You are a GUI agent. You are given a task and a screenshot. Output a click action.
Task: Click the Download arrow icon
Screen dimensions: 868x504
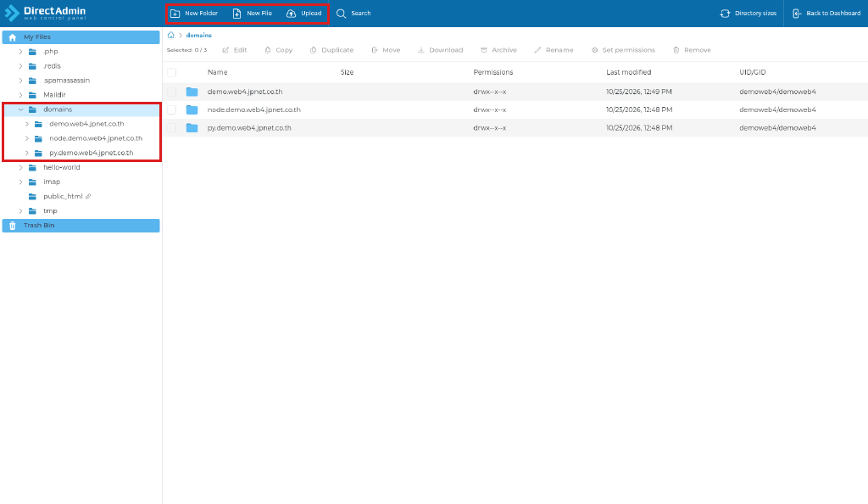click(420, 50)
